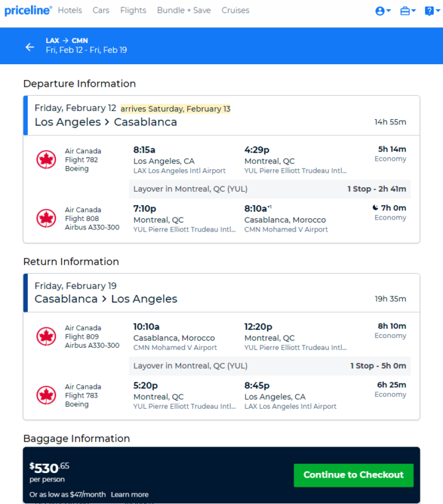Go back using the left arrow

(x=30, y=47)
